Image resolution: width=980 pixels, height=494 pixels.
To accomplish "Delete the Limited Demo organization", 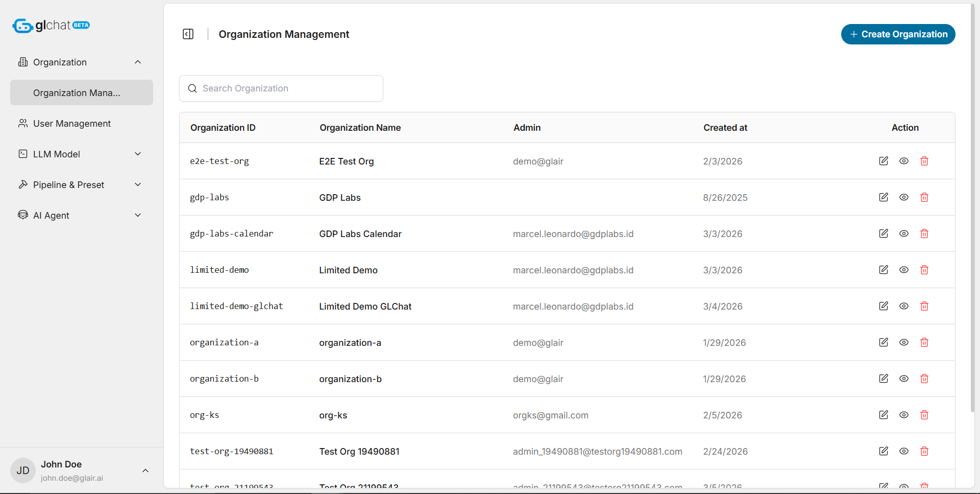I will coord(924,270).
